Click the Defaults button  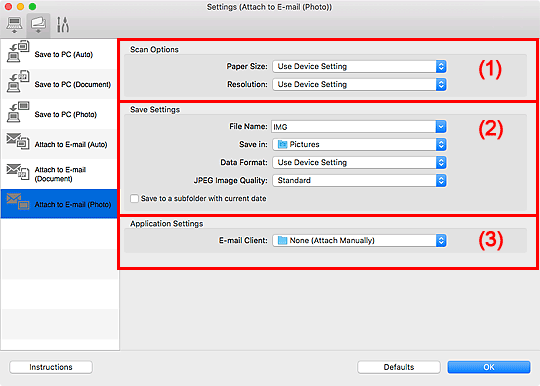(399, 367)
